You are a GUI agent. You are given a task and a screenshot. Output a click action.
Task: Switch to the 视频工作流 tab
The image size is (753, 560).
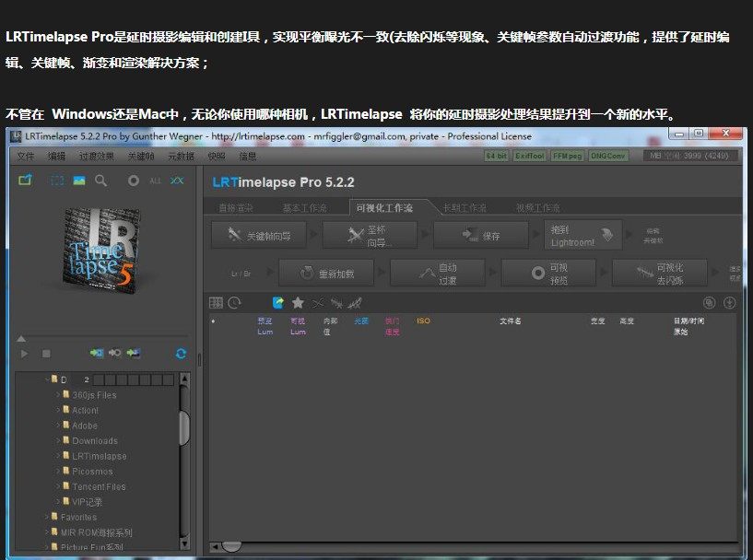tap(538, 208)
